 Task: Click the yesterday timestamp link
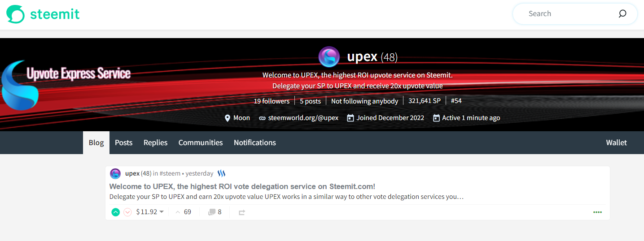[199, 173]
